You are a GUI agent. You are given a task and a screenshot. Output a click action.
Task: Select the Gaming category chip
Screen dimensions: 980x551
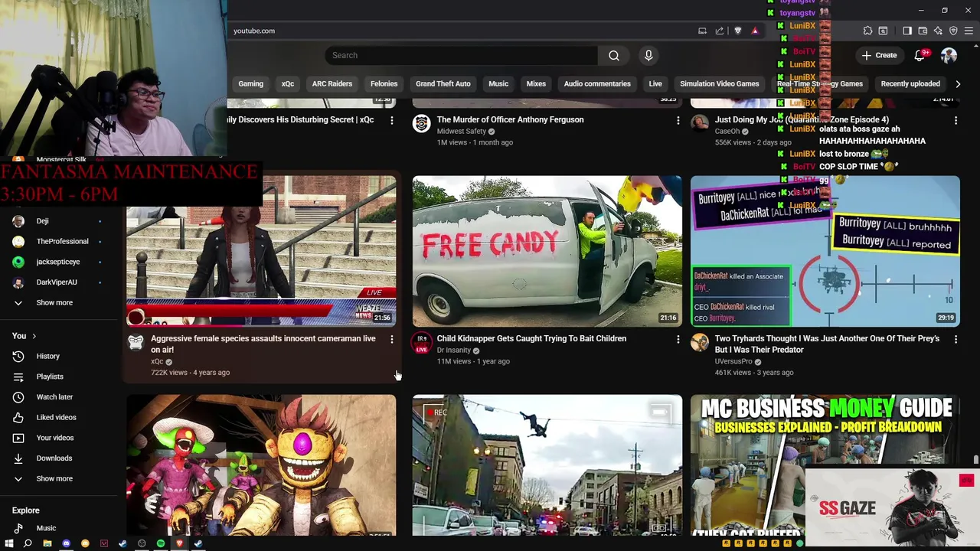250,84
